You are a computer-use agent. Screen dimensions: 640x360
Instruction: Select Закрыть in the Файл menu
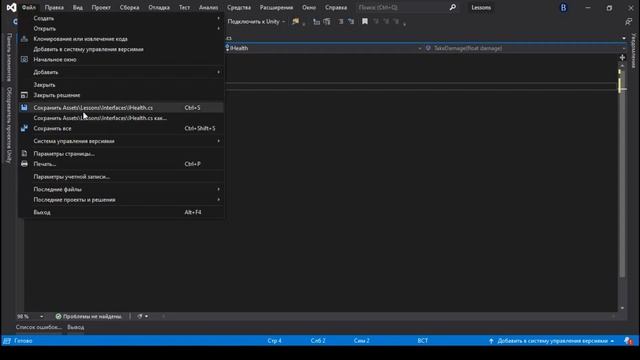(120, 85)
